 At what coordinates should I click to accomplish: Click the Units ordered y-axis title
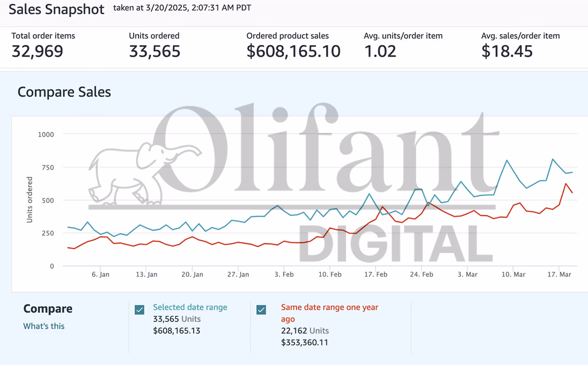[x=29, y=200]
